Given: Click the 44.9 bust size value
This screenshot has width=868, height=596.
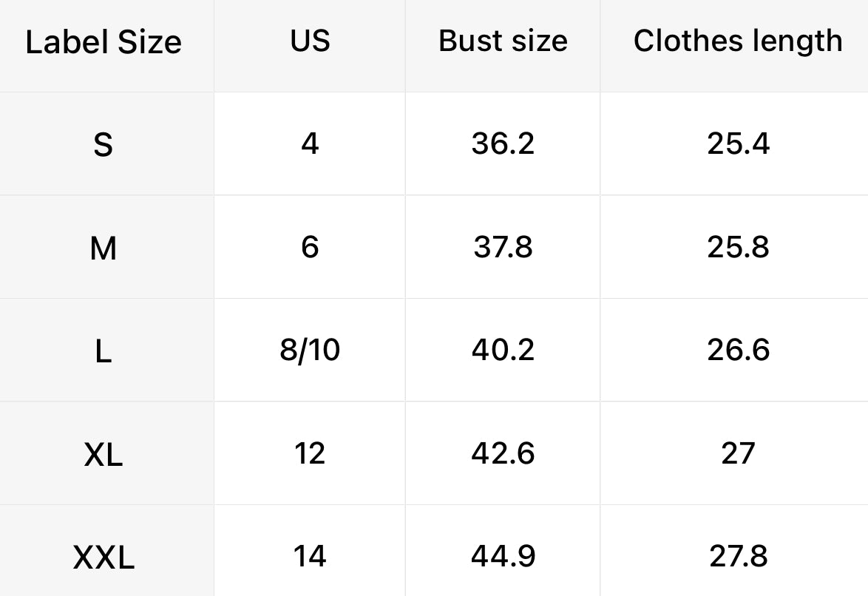Looking at the screenshot, I should [x=503, y=556].
